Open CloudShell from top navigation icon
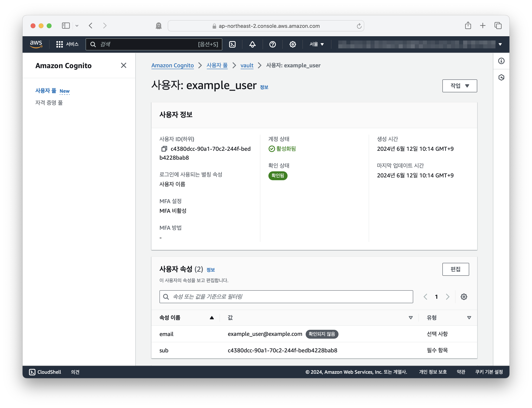This screenshot has height=408, width=532. click(232, 44)
